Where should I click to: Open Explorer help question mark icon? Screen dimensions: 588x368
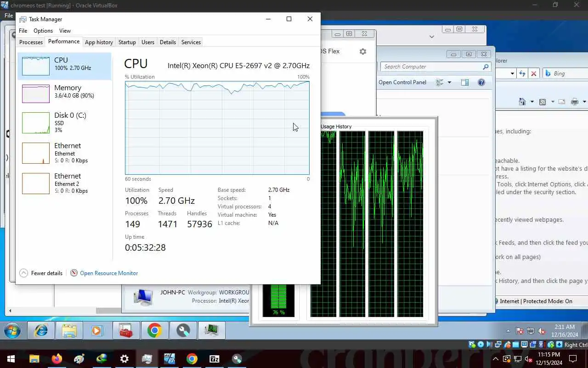click(x=481, y=82)
